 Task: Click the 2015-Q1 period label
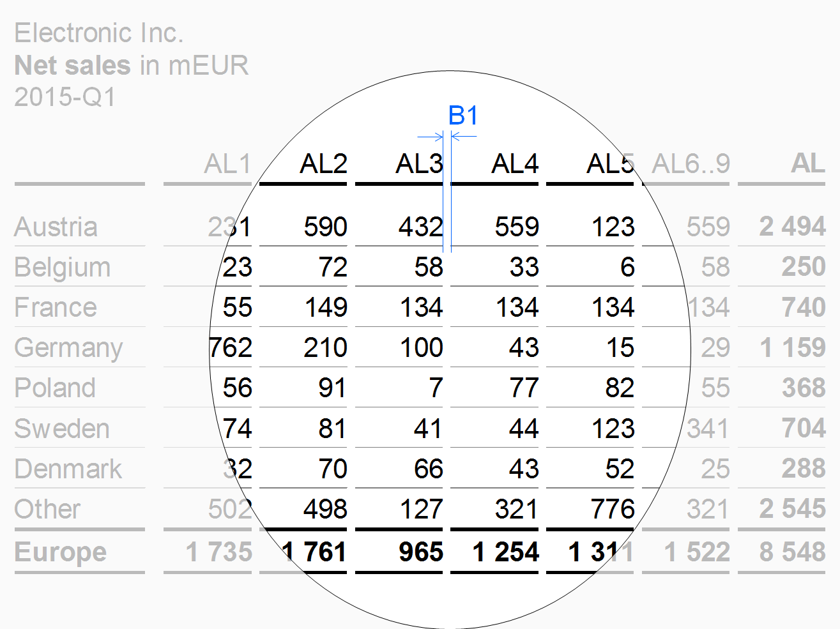[65, 98]
